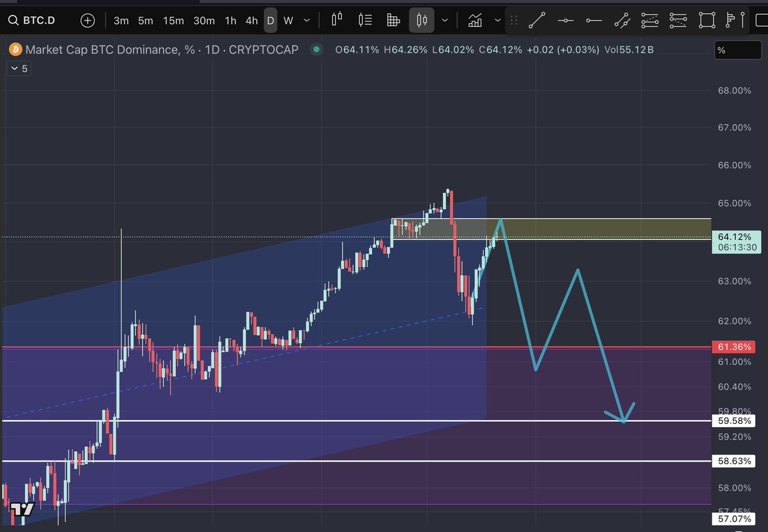The image size is (768, 532).
Task: Select the Fib Retracement tool
Action: [x=650, y=20]
